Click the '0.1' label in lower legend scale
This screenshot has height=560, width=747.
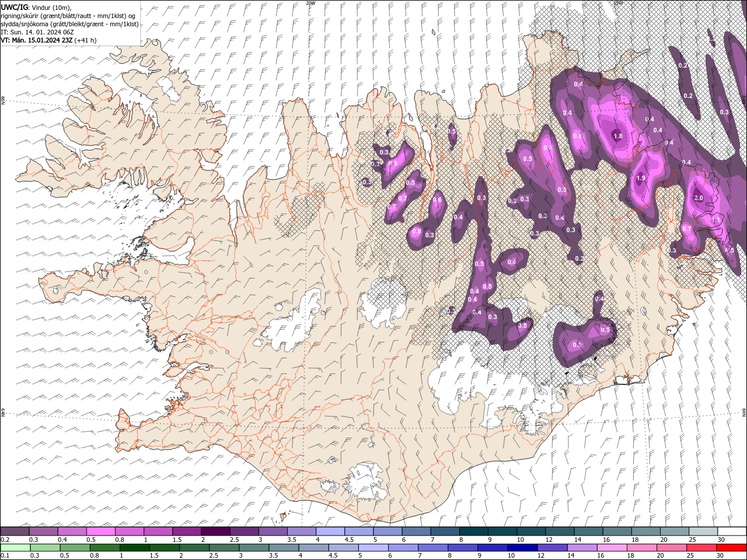(x=5, y=556)
